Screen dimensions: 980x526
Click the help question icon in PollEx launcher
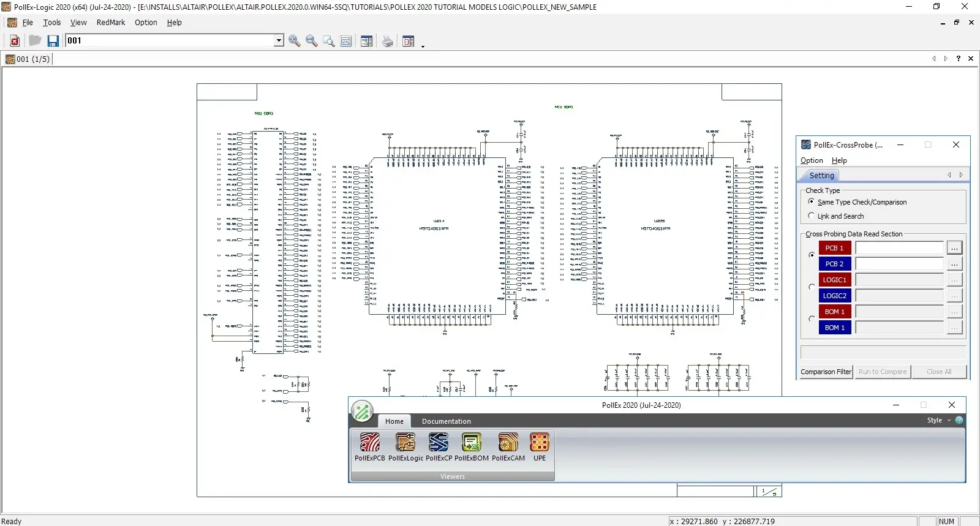click(959, 420)
